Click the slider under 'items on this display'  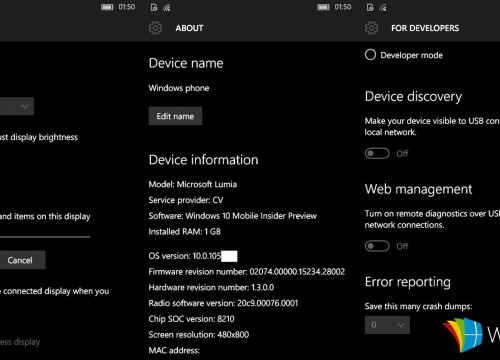click(x=45, y=237)
